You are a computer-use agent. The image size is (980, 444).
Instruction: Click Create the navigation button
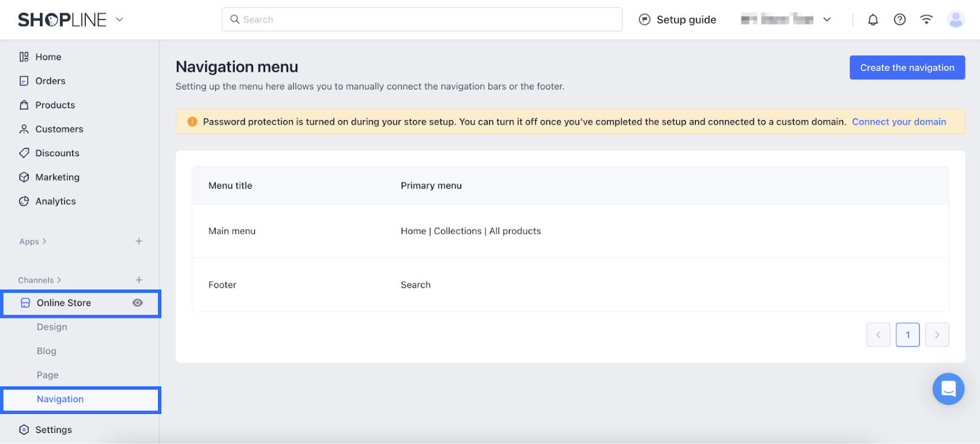click(x=907, y=67)
